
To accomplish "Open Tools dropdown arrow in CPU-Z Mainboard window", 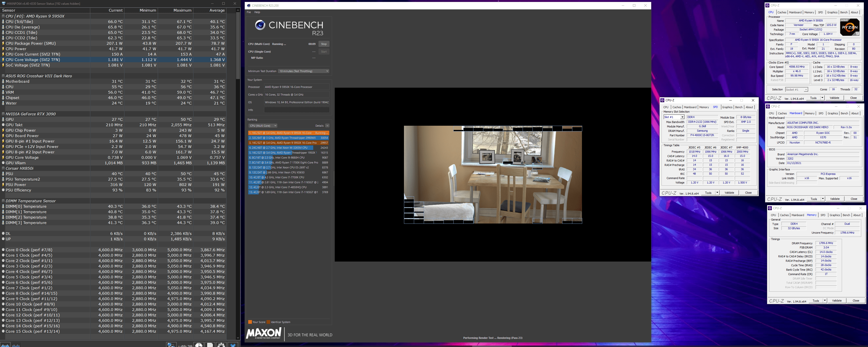I will click(823, 199).
